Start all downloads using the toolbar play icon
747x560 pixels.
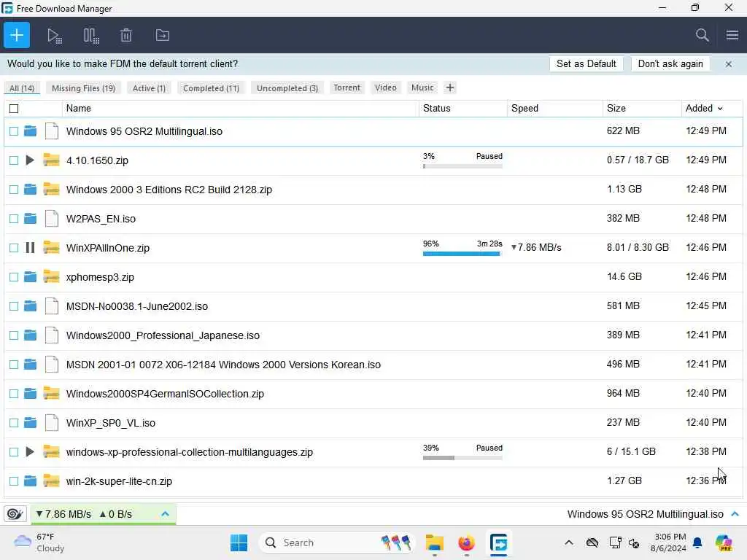54,36
